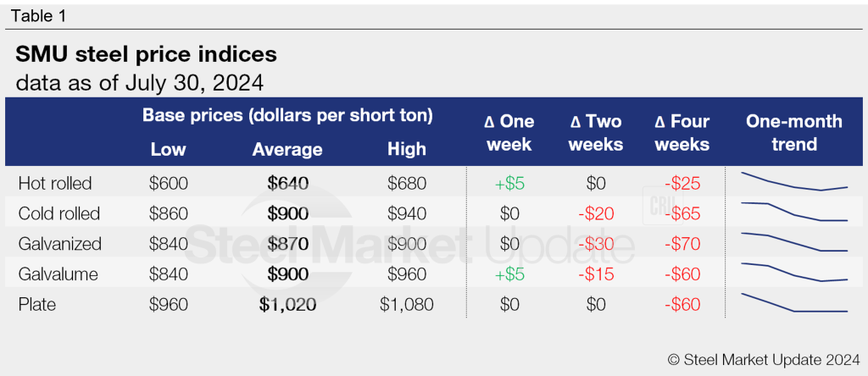Select the Average column header
This screenshot has width=868, height=376.
coord(287,150)
